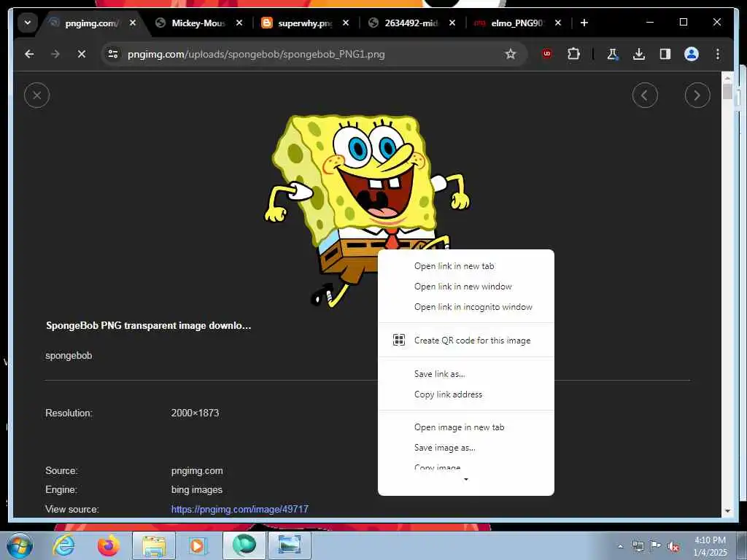View site information icon in address bar
747x560 pixels.
click(113, 54)
